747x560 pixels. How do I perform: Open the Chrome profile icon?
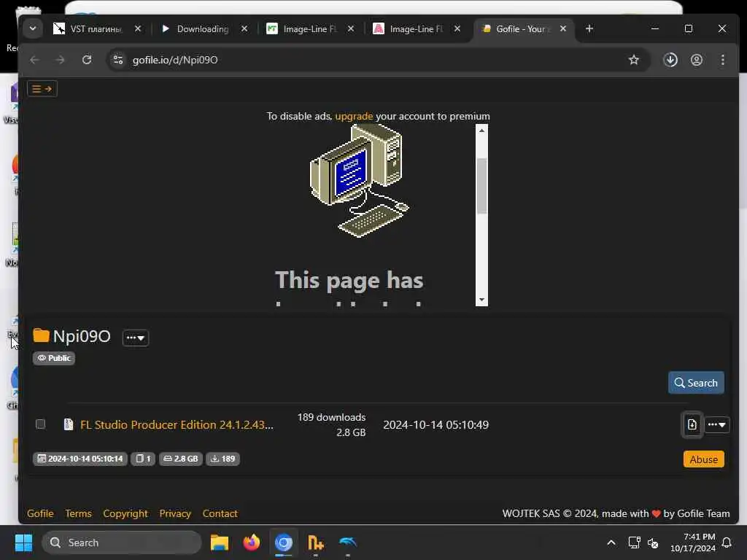point(697,60)
